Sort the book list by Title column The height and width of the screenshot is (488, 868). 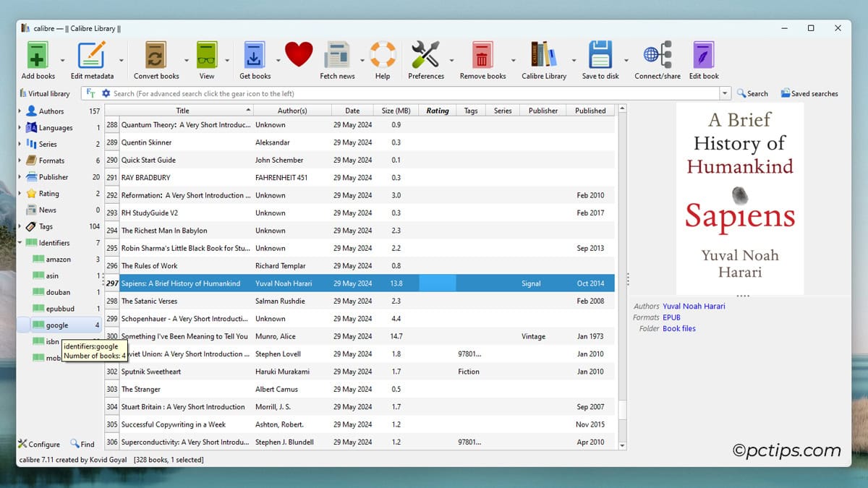(x=182, y=111)
